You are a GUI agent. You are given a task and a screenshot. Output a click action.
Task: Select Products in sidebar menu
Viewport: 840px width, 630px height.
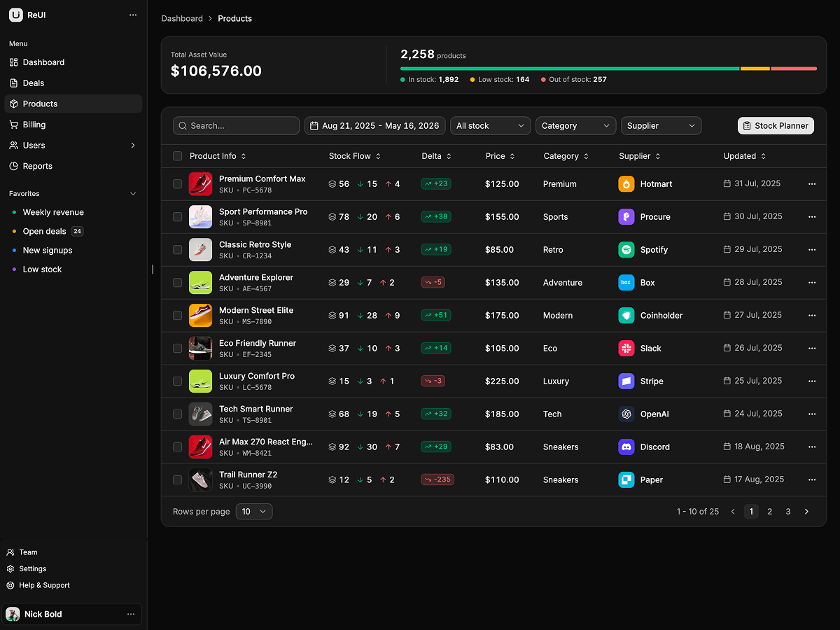pos(73,104)
